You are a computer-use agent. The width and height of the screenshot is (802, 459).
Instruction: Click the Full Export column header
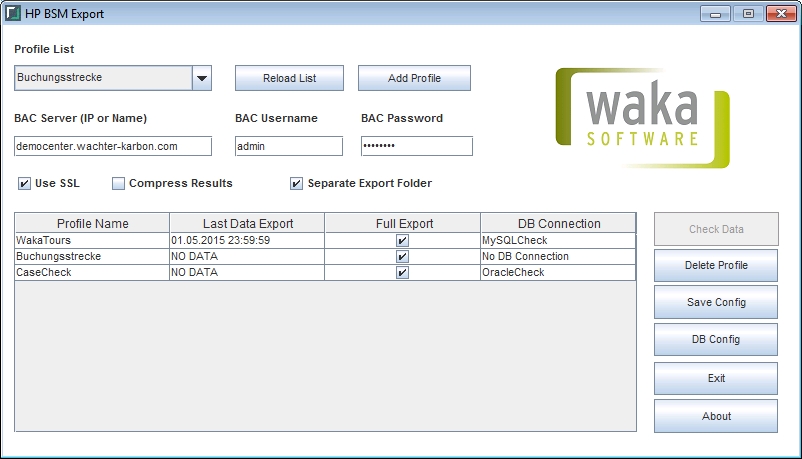(x=404, y=224)
